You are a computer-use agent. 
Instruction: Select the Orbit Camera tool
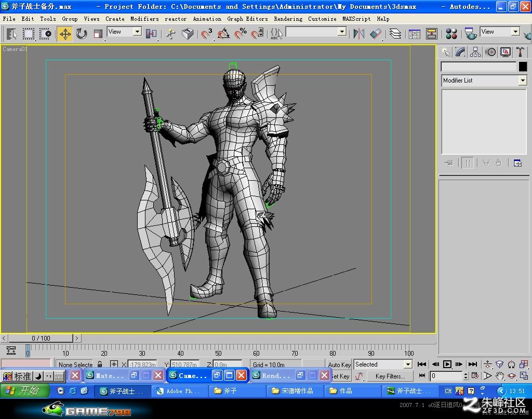(x=512, y=375)
